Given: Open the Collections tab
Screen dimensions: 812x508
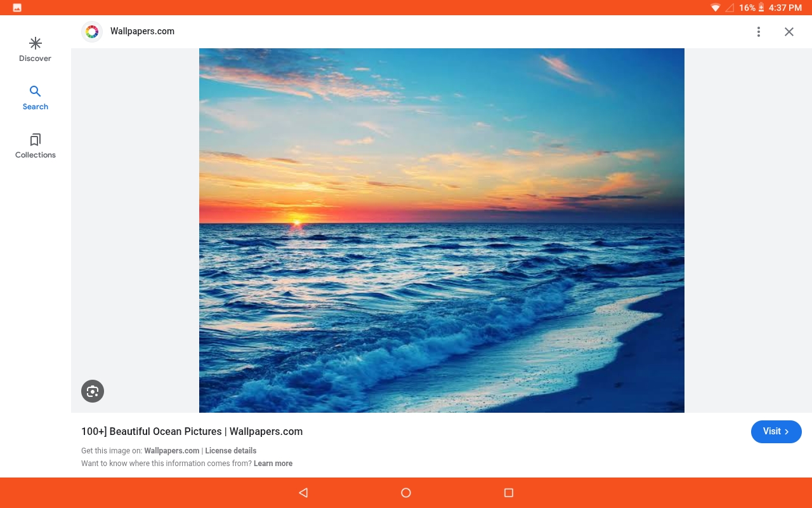Looking at the screenshot, I should [x=36, y=146].
